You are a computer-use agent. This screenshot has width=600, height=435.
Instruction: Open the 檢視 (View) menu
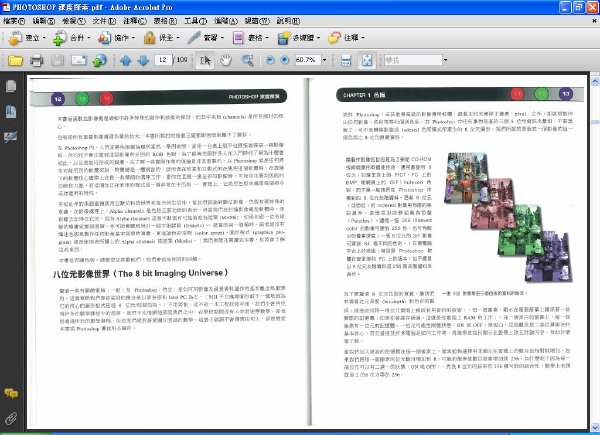[74, 21]
